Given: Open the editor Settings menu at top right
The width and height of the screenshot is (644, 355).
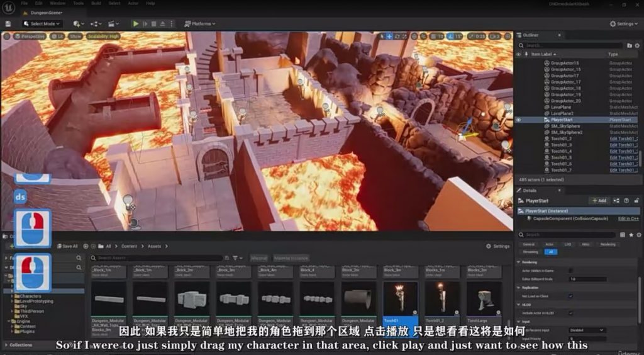Looking at the screenshot, I should coord(624,24).
